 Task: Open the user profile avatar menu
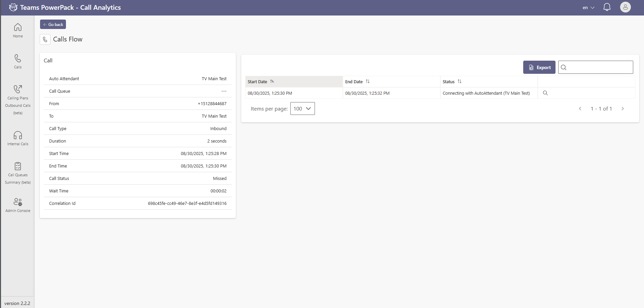coord(625,7)
